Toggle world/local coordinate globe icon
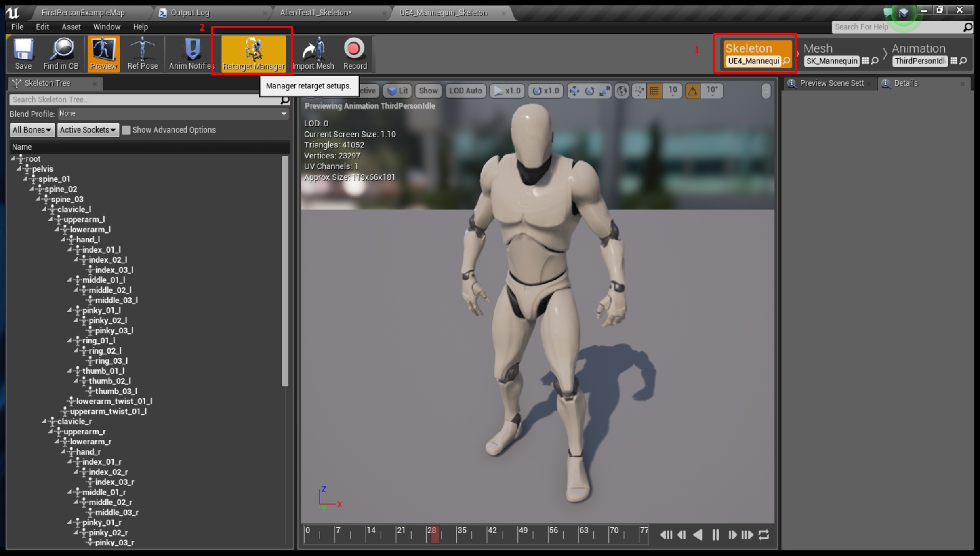Image resolution: width=980 pixels, height=556 pixels. coord(622,91)
